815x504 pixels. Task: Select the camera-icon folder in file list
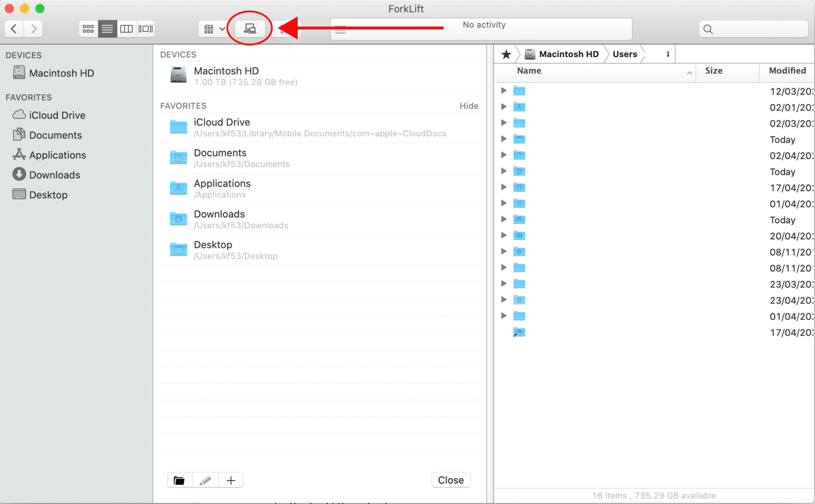click(x=519, y=235)
